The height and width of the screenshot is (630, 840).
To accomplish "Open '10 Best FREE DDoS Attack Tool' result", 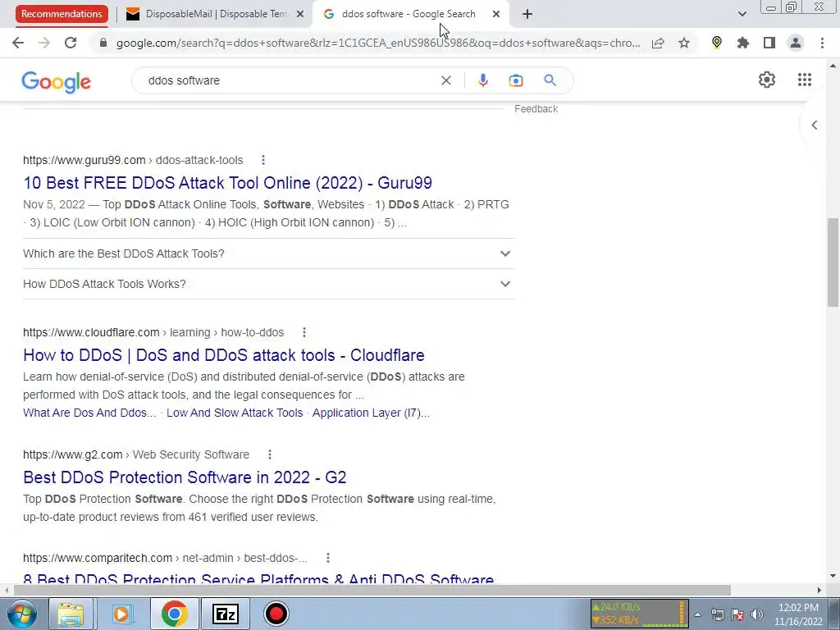I will [228, 183].
